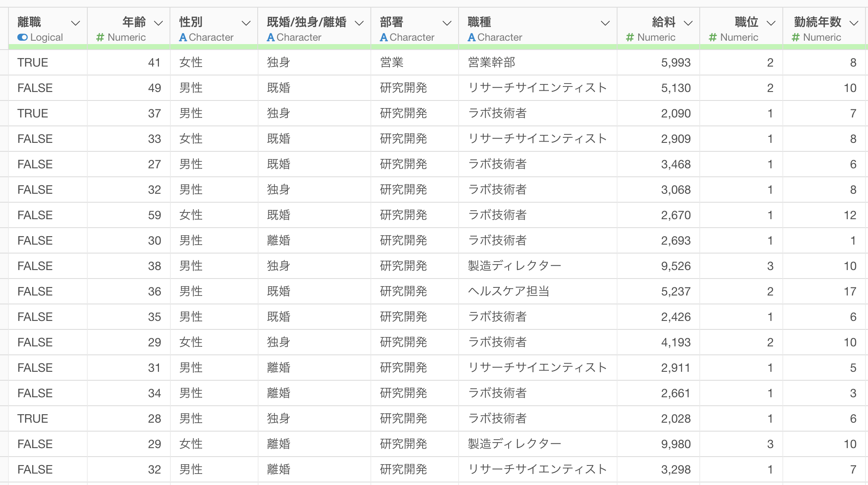Expand the 性別 column menu chevron
868x485 pixels.
coord(246,23)
